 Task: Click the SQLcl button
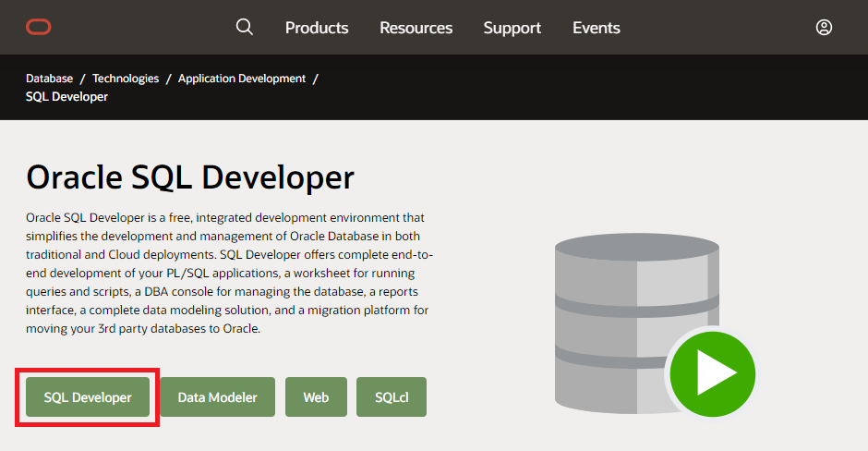pos(392,397)
